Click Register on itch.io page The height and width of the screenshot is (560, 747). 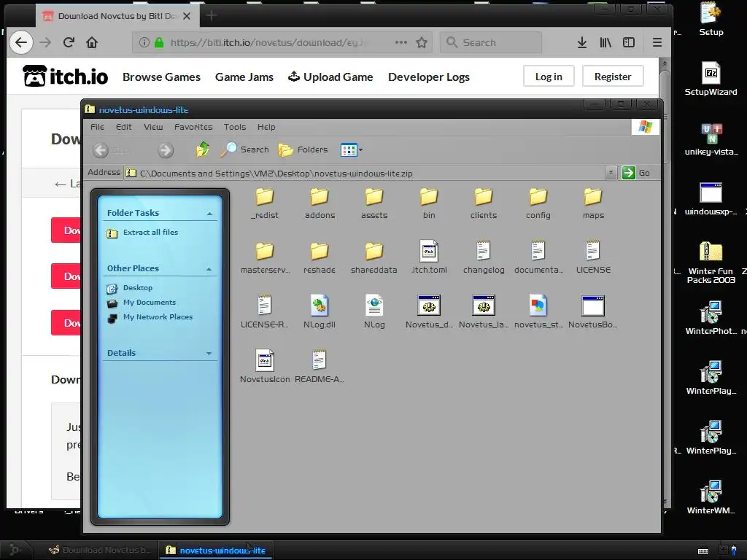coord(613,77)
